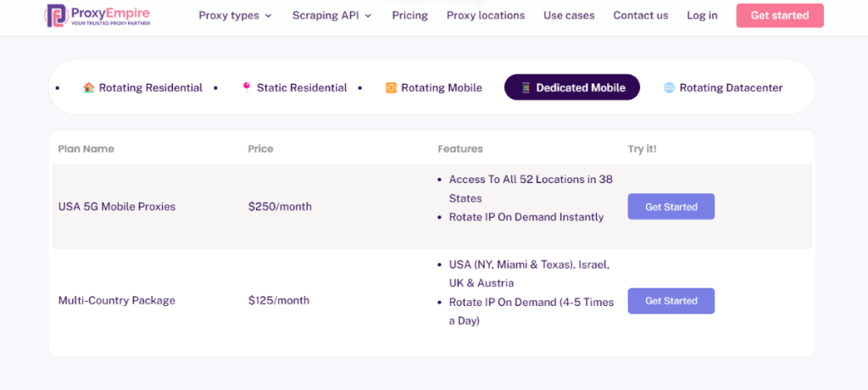Select the Static Residential tab
868x390 pixels.
pyautogui.click(x=301, y=87)
